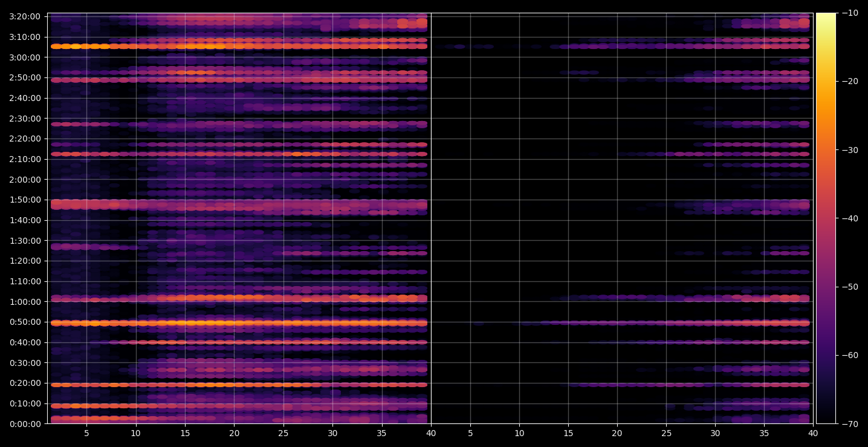This screenshot has width=868, height=447.
Task: Select the 1:10:00 time tick label
Action: coord(25,281)
